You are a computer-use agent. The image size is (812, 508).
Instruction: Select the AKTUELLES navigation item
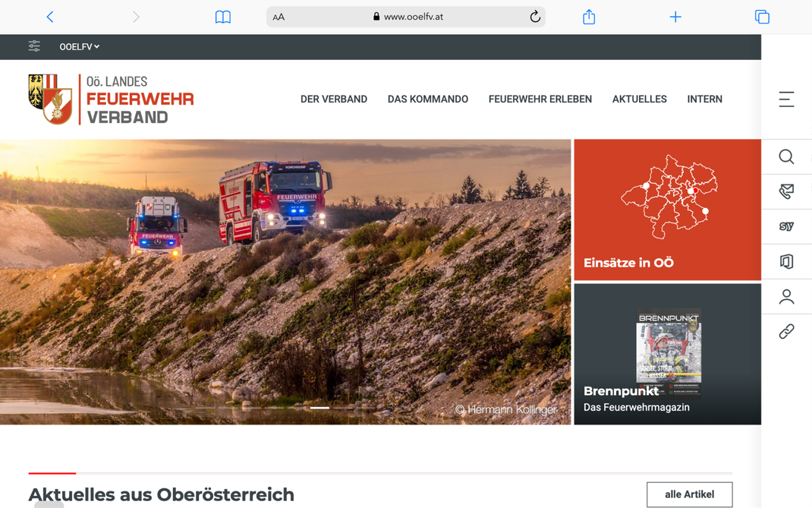(639, 99)
